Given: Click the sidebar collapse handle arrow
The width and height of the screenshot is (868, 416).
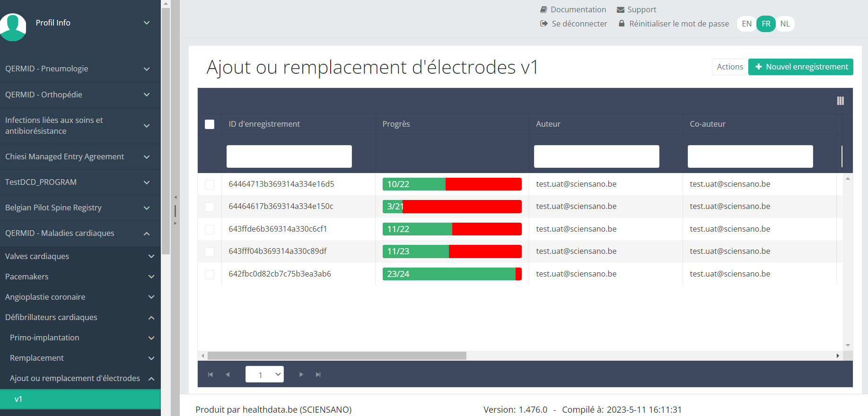Looking at the screenshot, I should (175, 197).
